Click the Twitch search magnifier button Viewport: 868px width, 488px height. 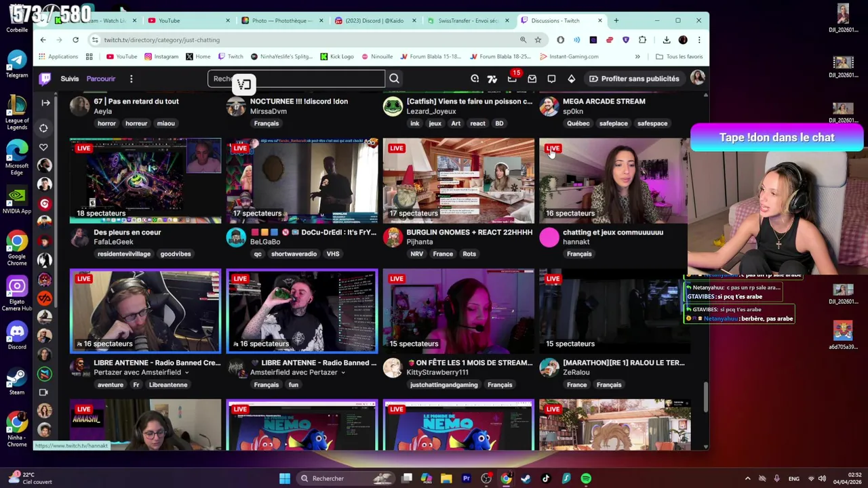(x=394, y=79)
